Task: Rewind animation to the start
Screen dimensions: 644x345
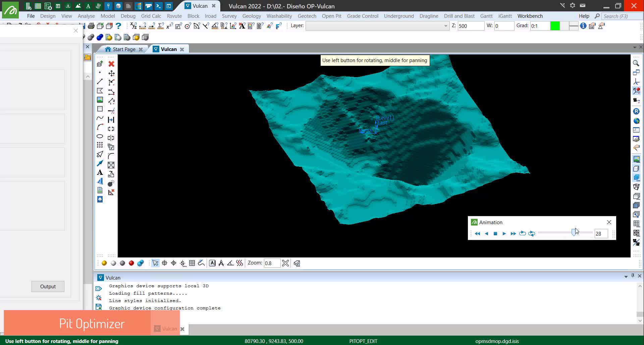Action: (477, 234)
